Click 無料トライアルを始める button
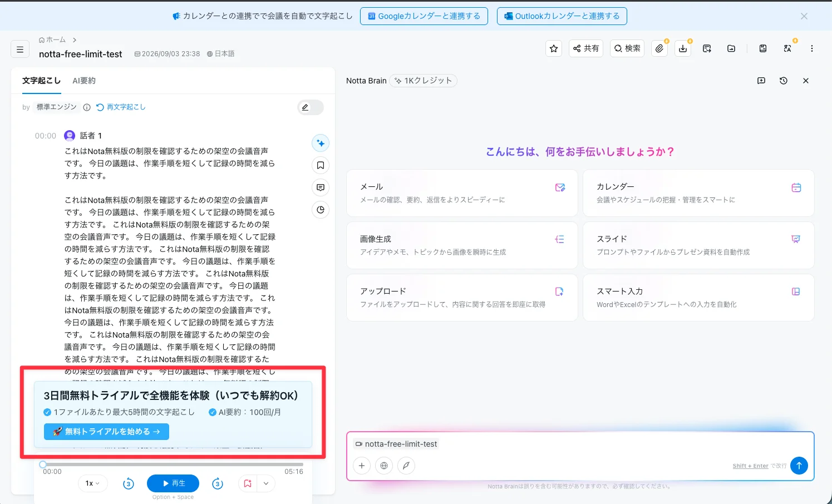This screenshot has width=832, height=504. point(106,431)
